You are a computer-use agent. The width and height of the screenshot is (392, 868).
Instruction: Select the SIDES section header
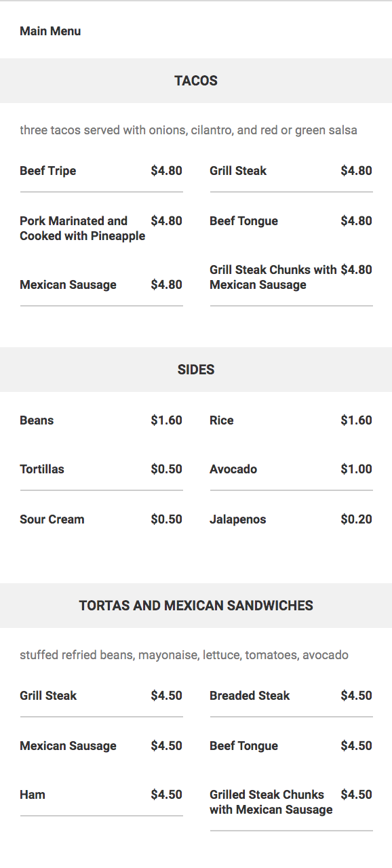coord(196,370)
